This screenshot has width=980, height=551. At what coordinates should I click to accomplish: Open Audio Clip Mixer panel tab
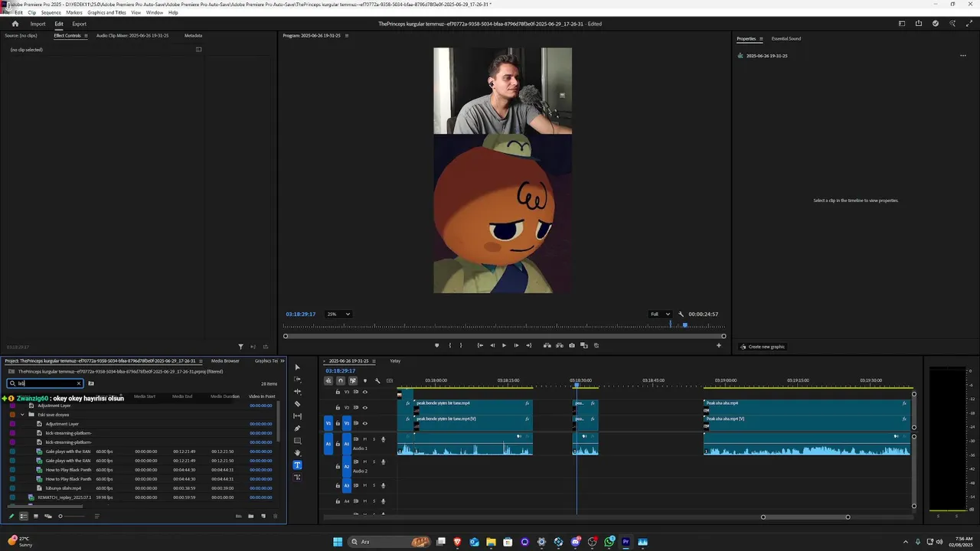pyautogui.click(x=132, y=36)
